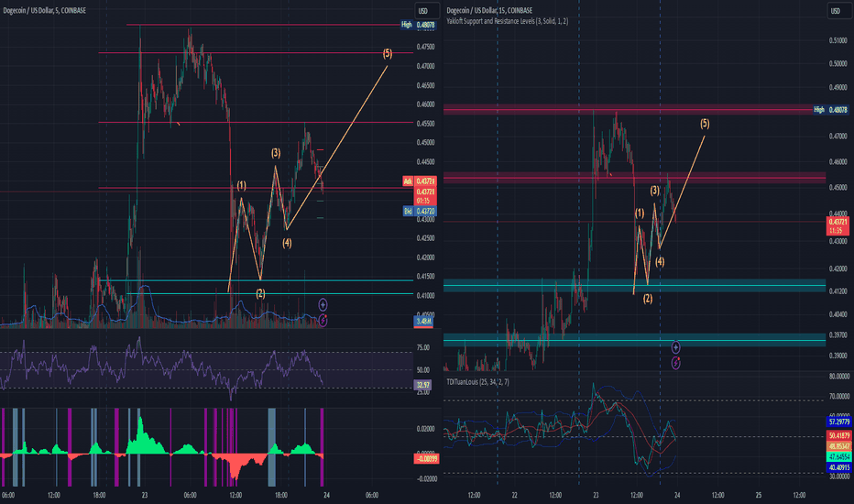This screenshot has width=854, height=504.
Task: Click the 24 date label on right time axis
Action: pos(677,495)
